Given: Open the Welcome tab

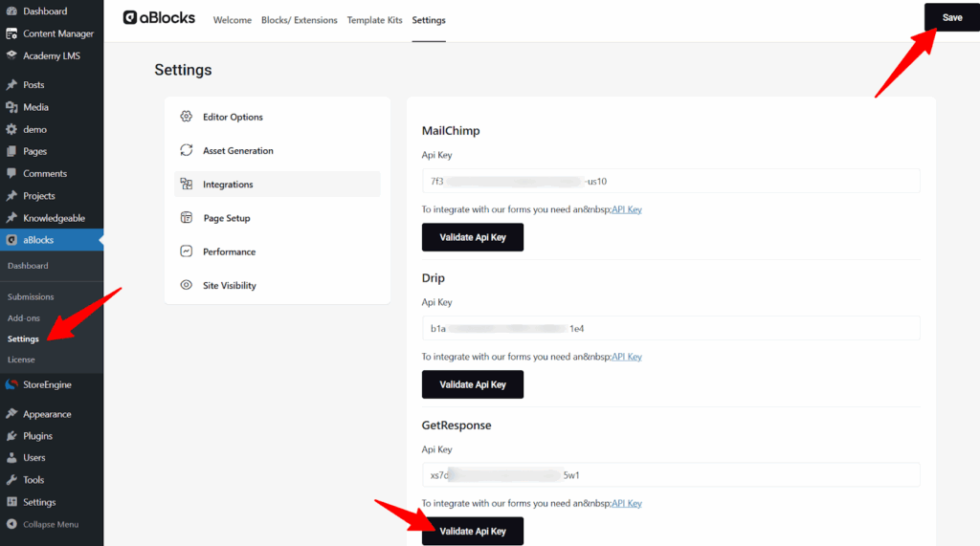Looking at the screenshot, I should 233,20.
